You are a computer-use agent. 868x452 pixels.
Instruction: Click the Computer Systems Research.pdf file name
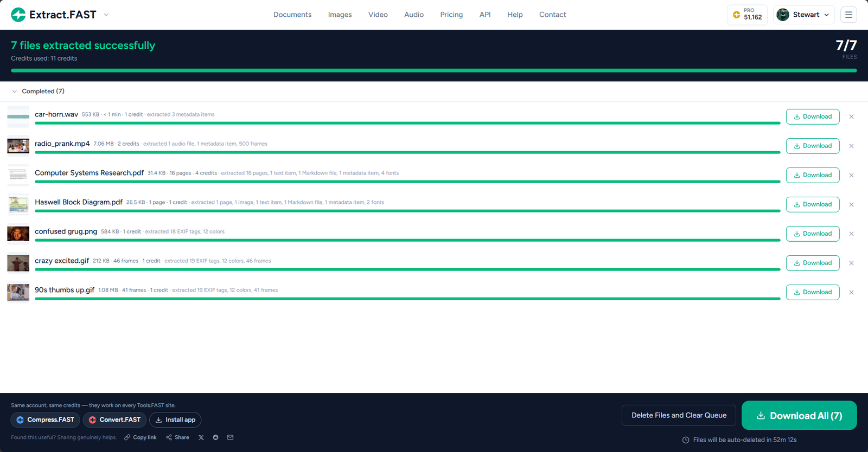(89, 173)
